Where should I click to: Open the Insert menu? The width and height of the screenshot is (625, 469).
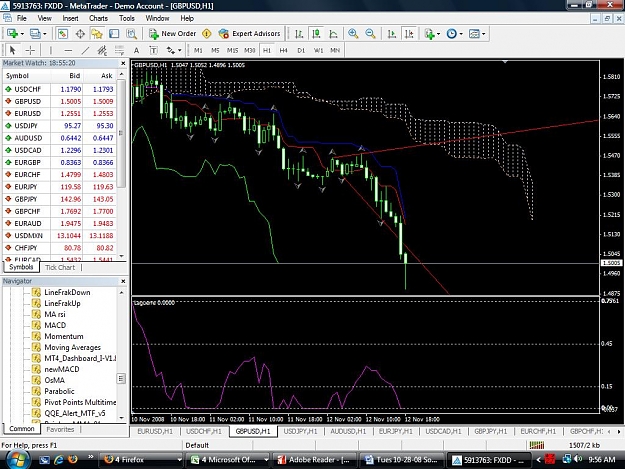pos(70,18)
